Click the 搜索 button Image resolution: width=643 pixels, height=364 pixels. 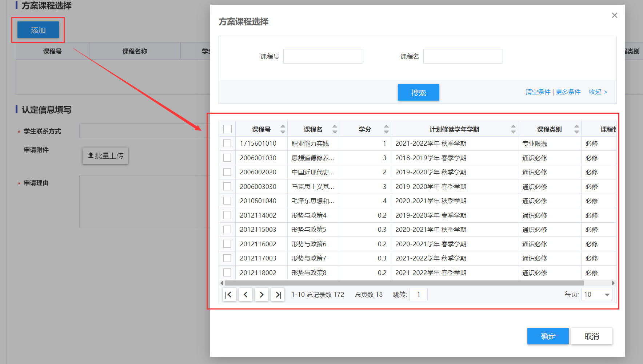click(x=418, y=93)
